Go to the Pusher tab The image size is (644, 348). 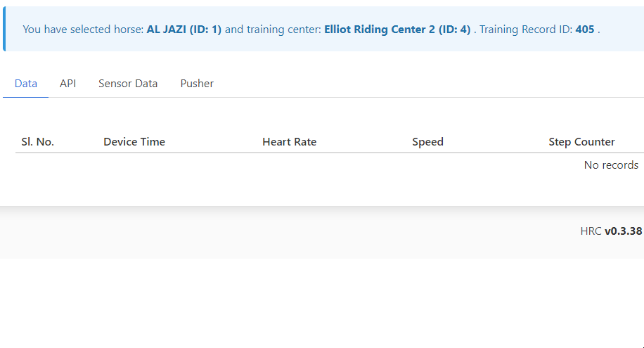(197, 84)
